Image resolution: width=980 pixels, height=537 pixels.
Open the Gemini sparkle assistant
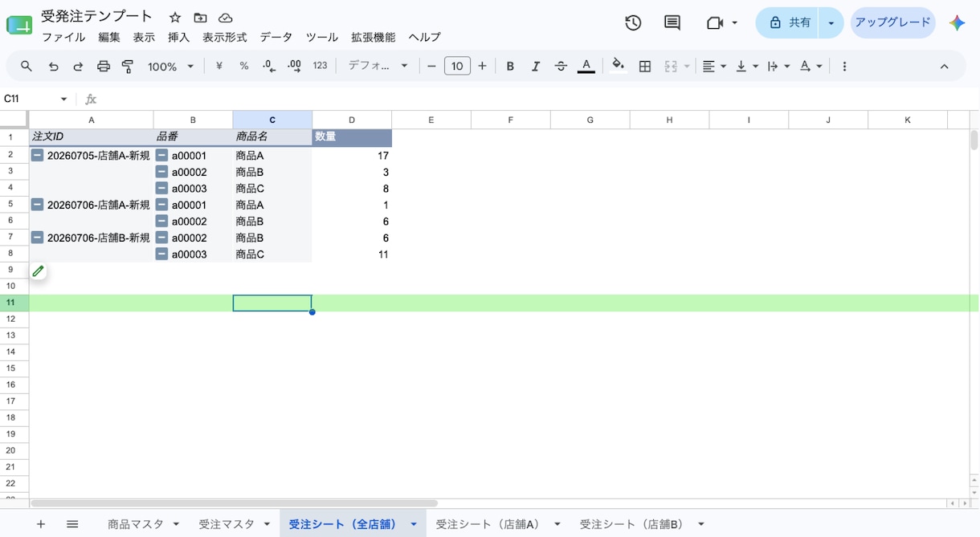pos(957,23)
